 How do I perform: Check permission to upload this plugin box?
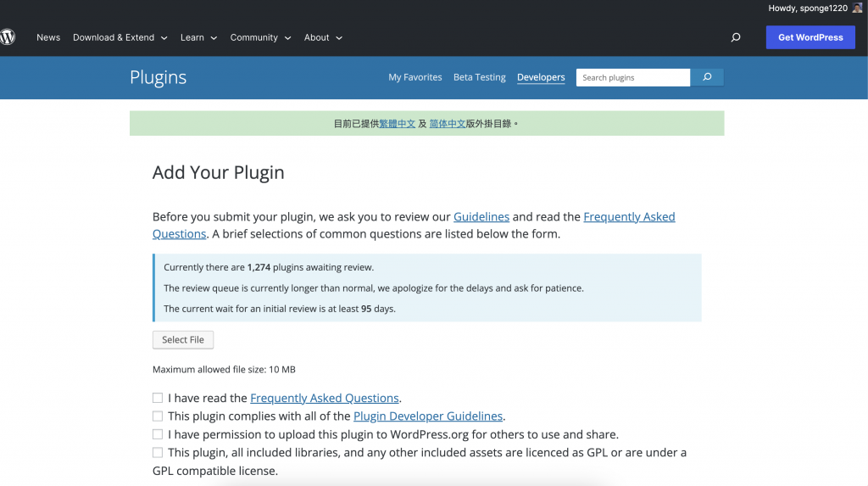(x=158, y=434)
